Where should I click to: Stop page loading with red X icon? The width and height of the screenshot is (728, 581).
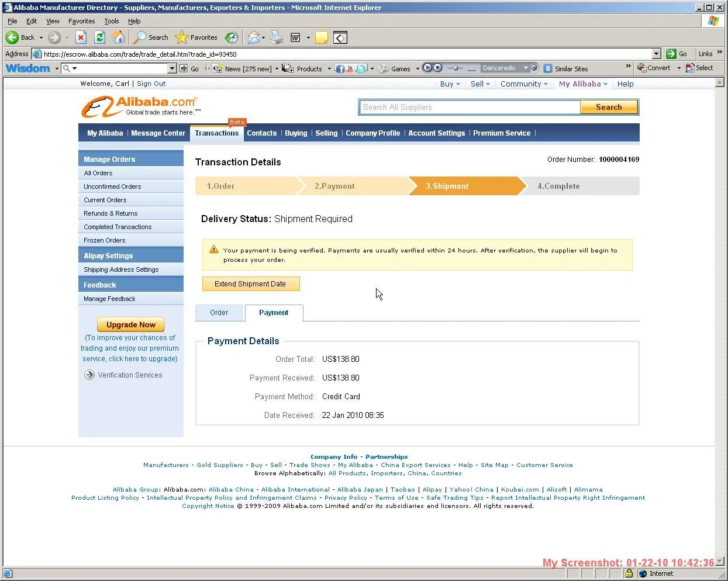[x=81, y=37]
